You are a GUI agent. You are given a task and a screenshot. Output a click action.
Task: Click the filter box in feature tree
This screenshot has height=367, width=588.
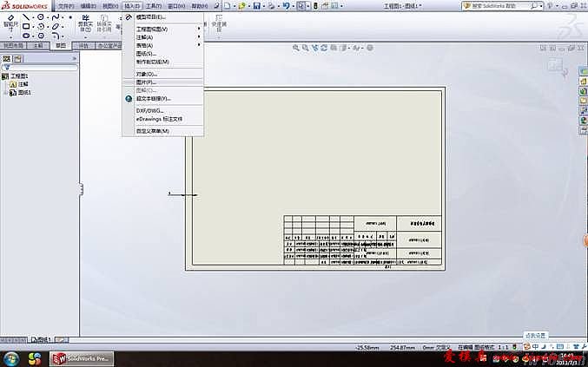(39, 68)
